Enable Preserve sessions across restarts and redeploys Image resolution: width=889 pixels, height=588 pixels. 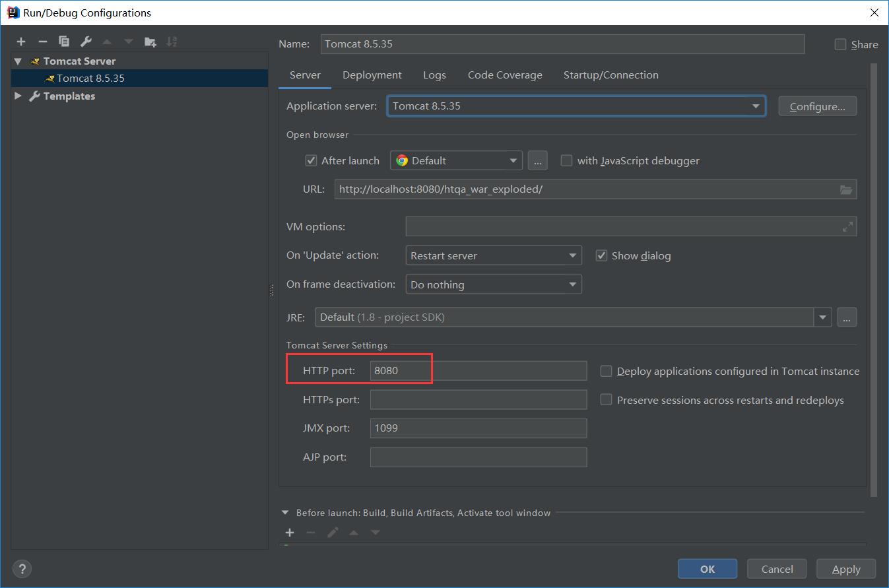click(606, 400)
